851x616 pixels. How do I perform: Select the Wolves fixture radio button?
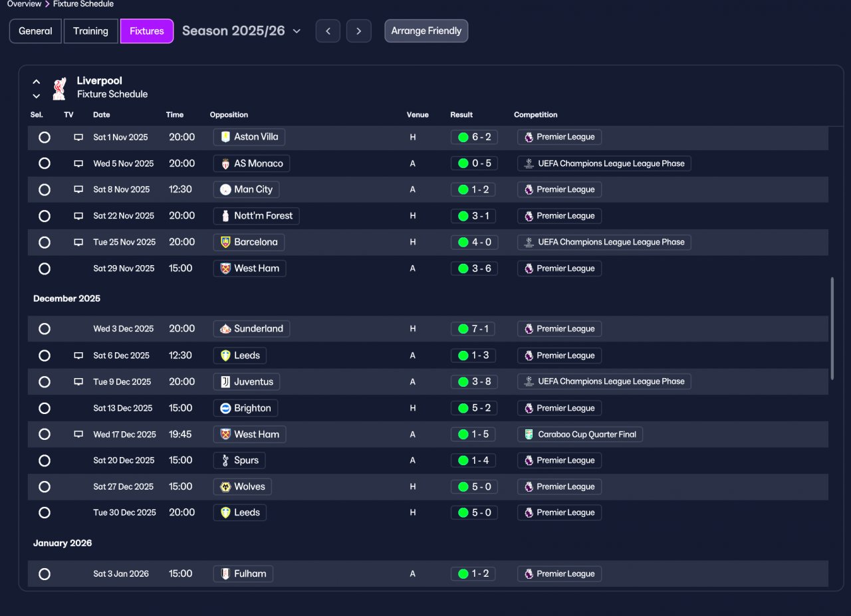[x=45, y=487]
